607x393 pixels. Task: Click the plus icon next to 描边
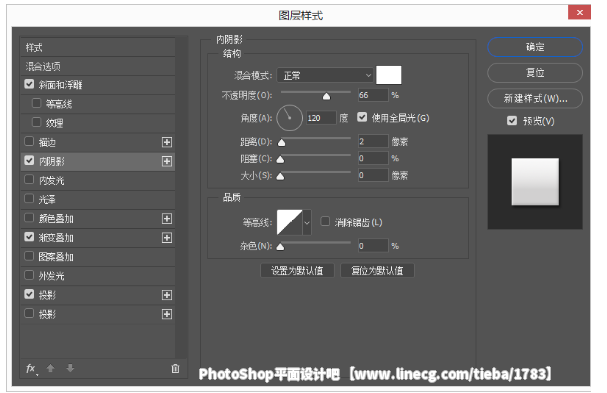(x=167, y=142)
